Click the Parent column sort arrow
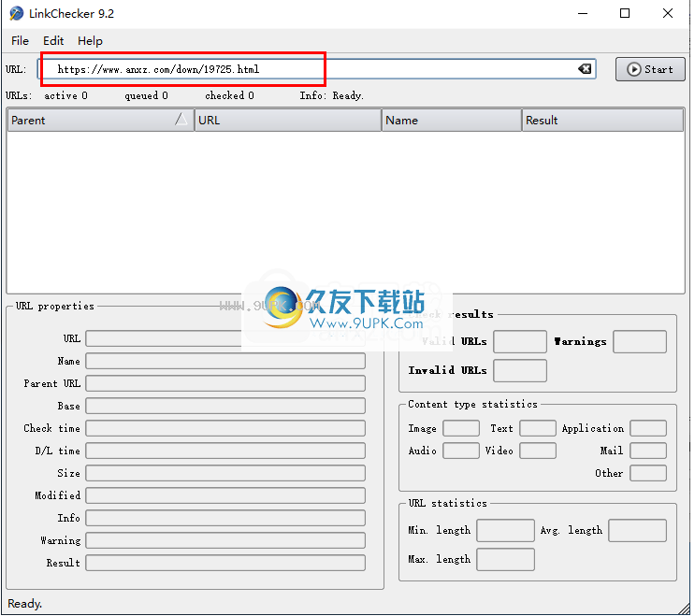695x616 pixels. [x=181, y=119]
